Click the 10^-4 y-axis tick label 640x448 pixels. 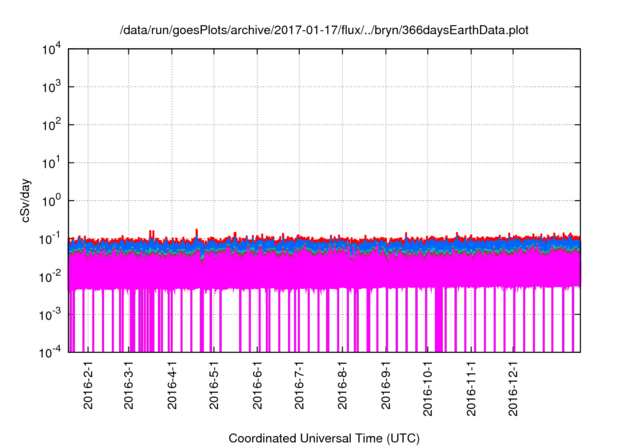pos(50,352)
